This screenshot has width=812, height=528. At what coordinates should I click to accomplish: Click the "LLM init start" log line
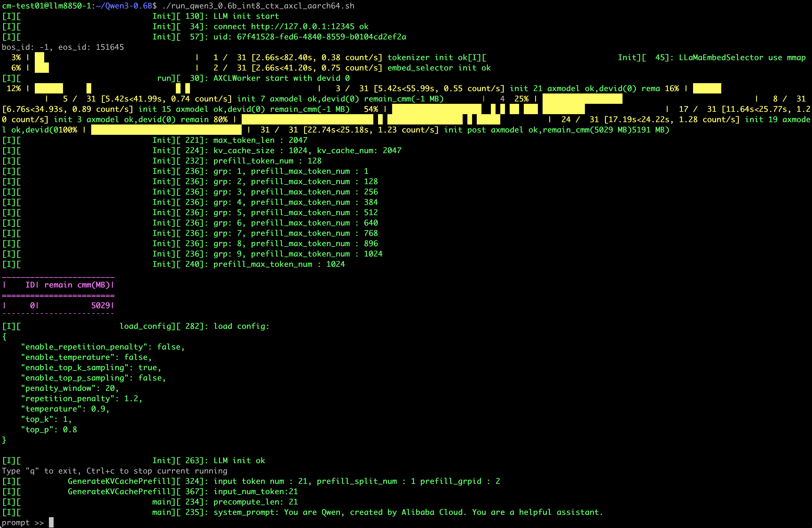click(x=246, y=16)
